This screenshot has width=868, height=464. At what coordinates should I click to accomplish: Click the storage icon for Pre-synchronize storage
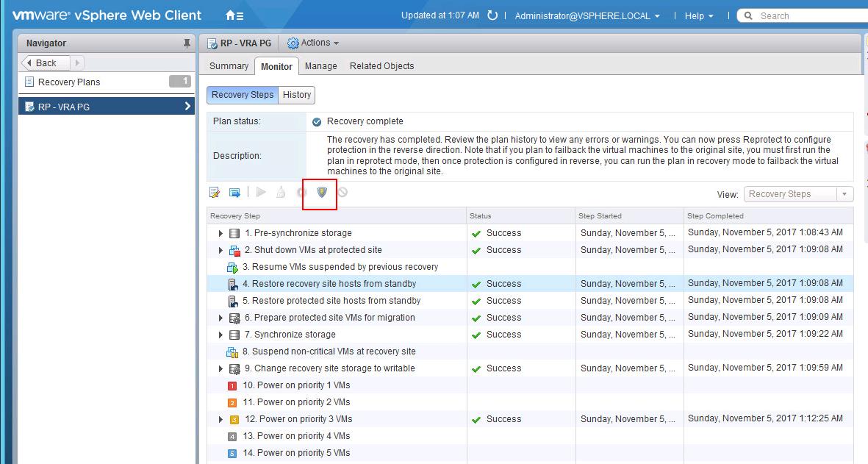coord(234,234)
